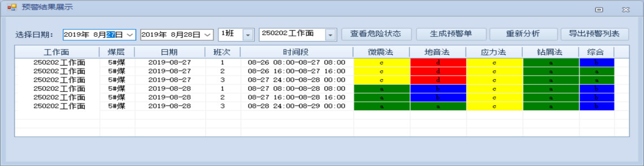
Task: Click the 综合 column header
Action: click(x=596, y=52)
